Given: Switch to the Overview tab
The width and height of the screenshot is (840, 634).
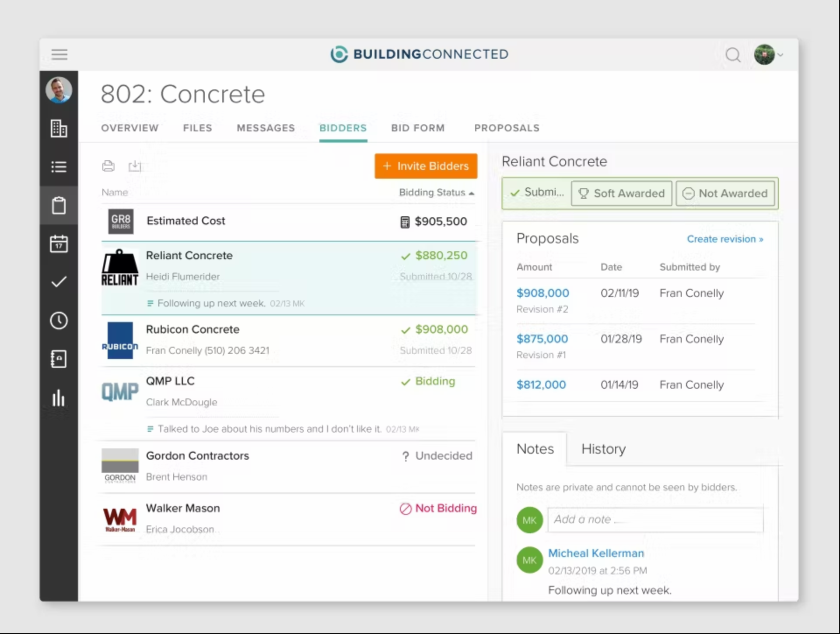Looking at the screenshot, I should 129,128.
